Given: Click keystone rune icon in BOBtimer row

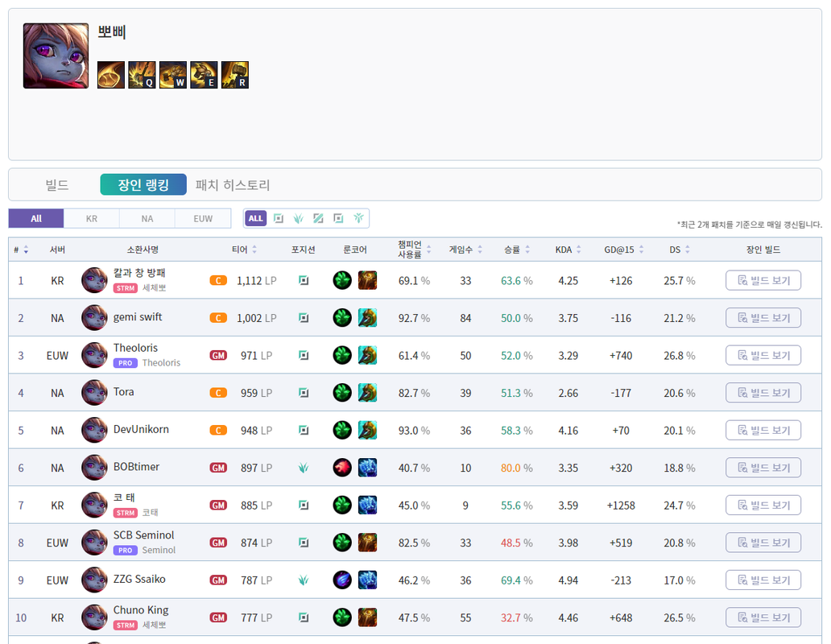Looking at the screenshot, I should (x=342, y=468).
